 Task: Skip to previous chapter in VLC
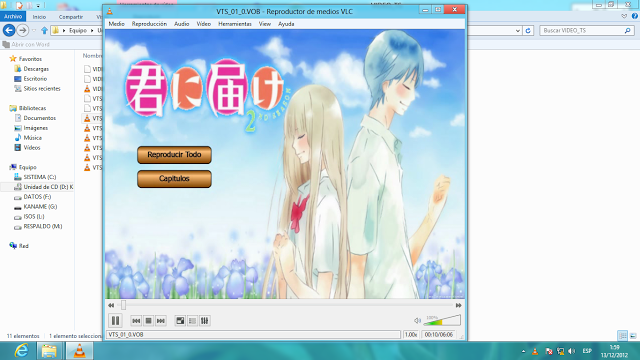pyautogui.click(x=136, y=321)
